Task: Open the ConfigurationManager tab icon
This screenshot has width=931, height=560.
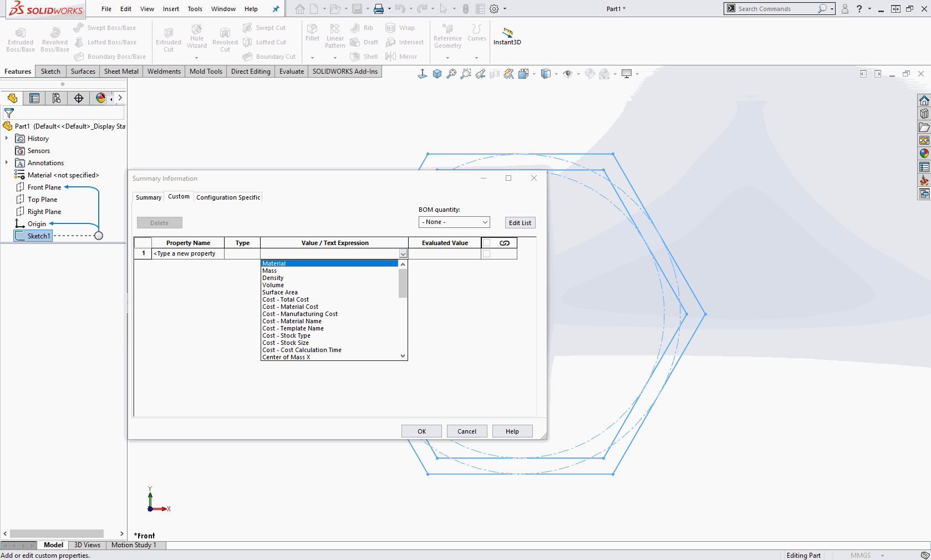Action: pyautogui.click(x=56, y=98)
